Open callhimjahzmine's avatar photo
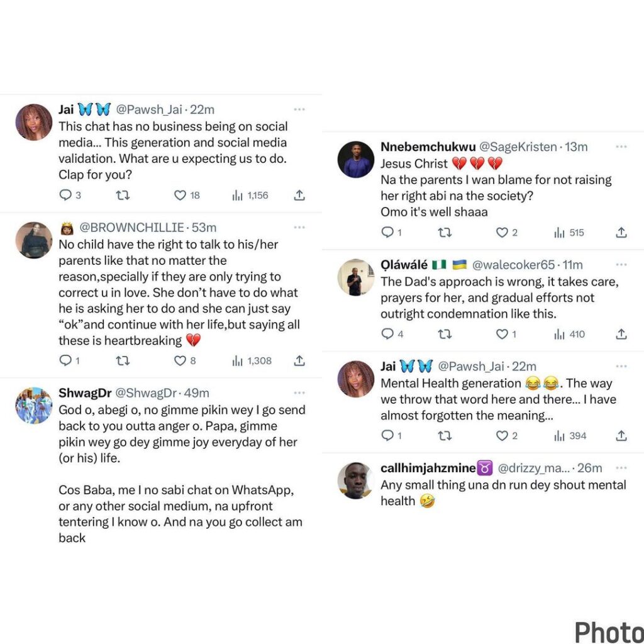644x644 pixels. [356, 480]
